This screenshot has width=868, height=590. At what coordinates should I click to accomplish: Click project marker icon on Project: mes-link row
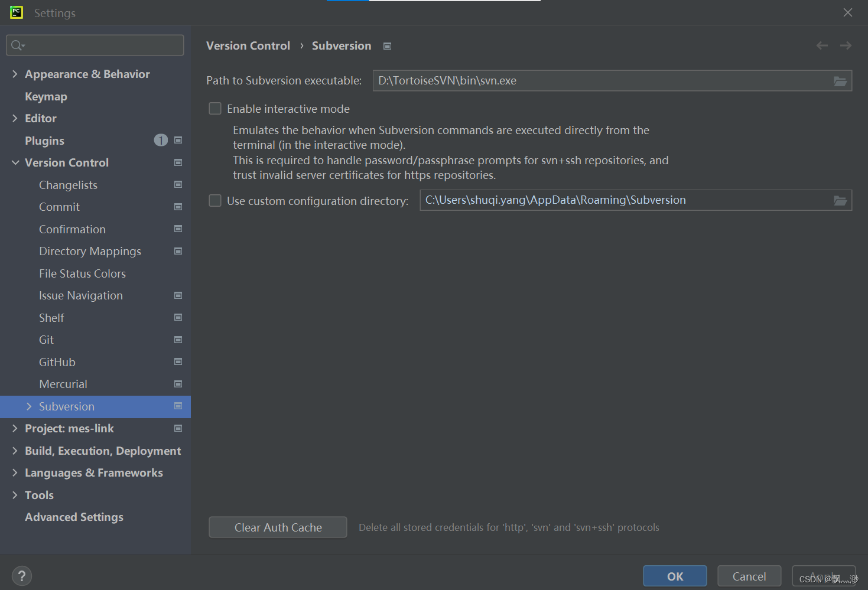[x=178, y=428]
